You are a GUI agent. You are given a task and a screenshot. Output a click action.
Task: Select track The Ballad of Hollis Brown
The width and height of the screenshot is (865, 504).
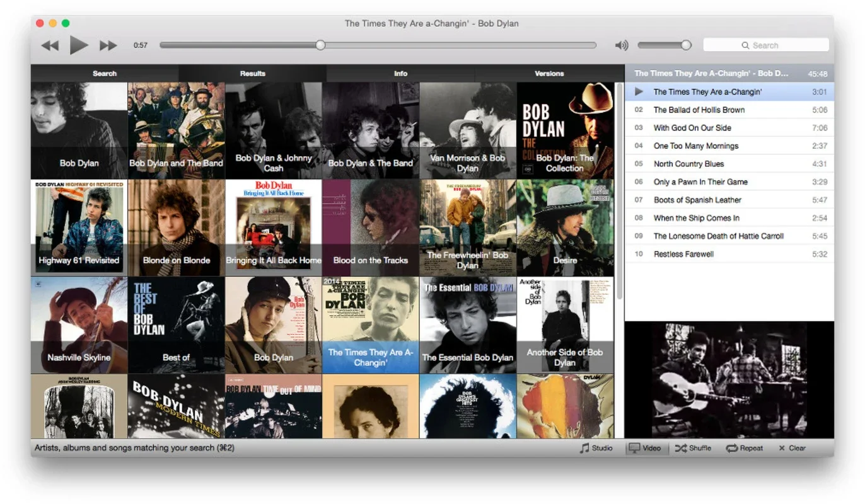729,110
